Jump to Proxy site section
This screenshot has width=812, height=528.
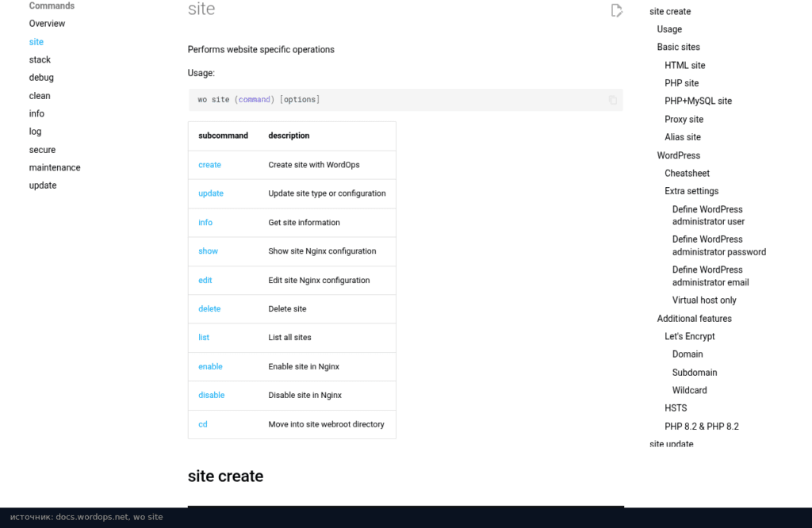[x=684, y=120]
